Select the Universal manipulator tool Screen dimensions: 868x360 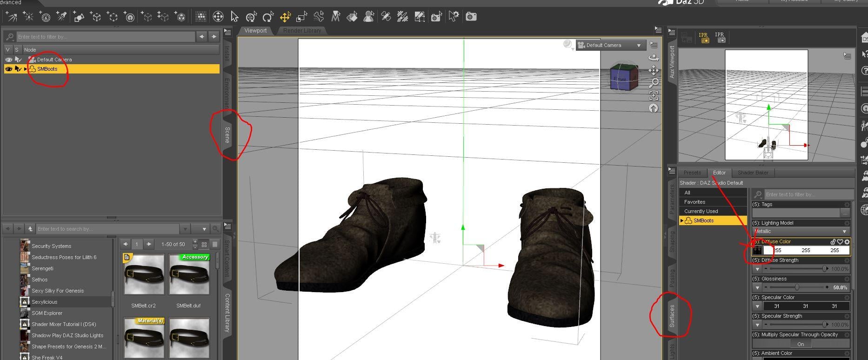tap(251, 17)
